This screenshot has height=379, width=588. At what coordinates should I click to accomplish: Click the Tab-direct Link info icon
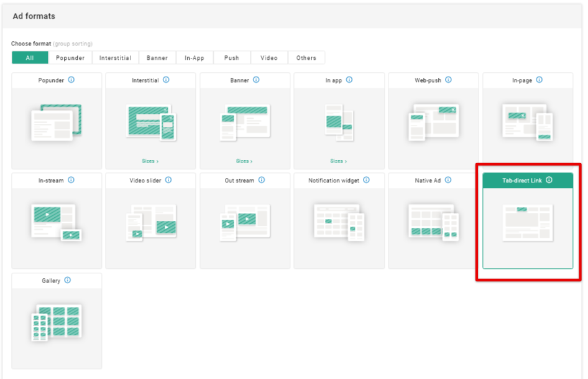(x=549, y=180)
